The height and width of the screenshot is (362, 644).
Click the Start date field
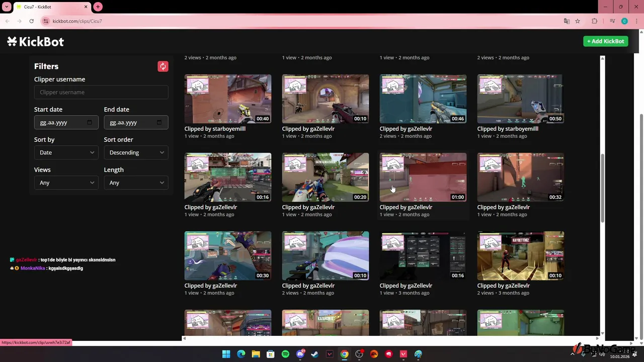(66, 122)
